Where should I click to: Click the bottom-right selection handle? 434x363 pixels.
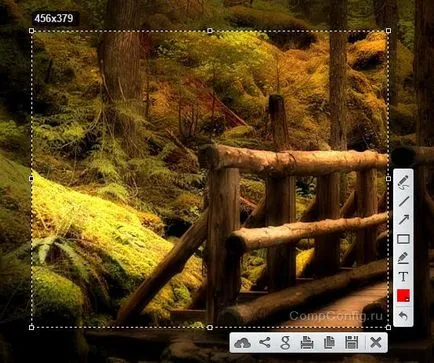[x=388, y=327]
